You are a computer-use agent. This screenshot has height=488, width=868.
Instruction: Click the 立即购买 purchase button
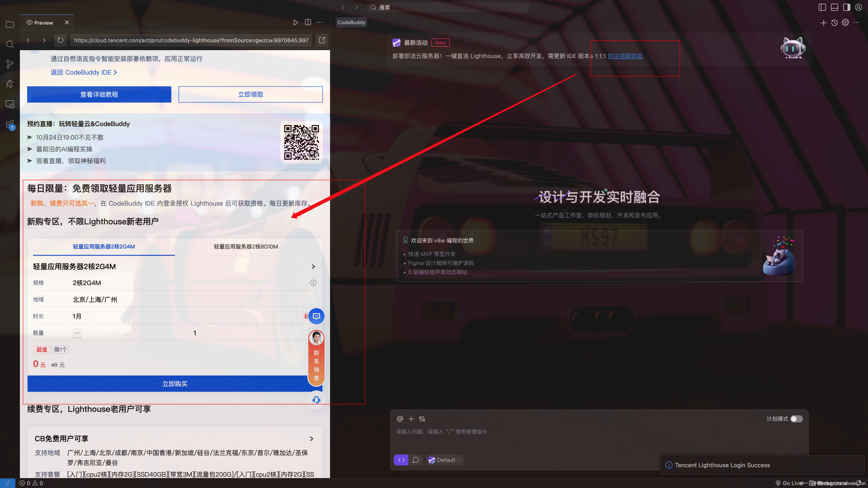coord(175,384)
